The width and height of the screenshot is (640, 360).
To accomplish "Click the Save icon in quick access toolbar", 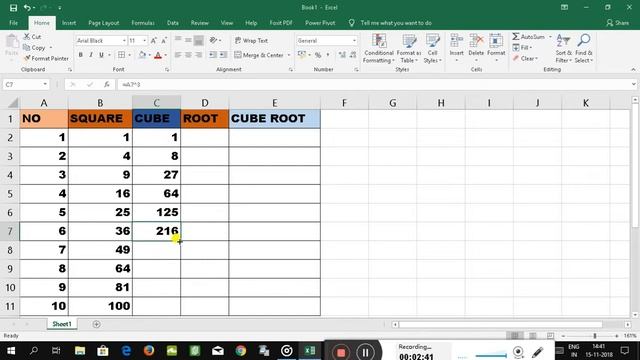I will [13, 7].
